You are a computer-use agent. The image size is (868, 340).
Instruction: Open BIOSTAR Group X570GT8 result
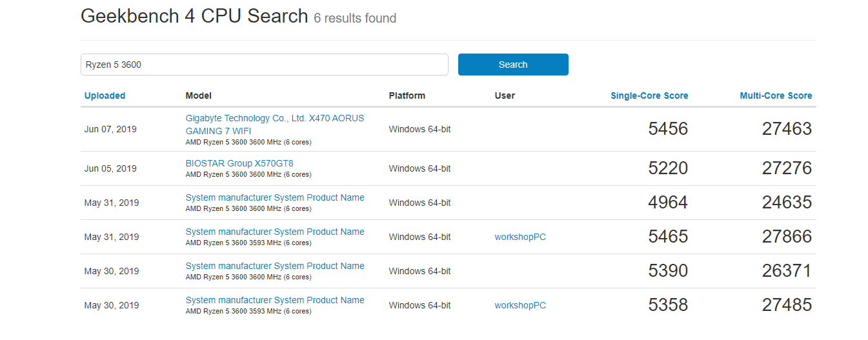pos(239,163)
